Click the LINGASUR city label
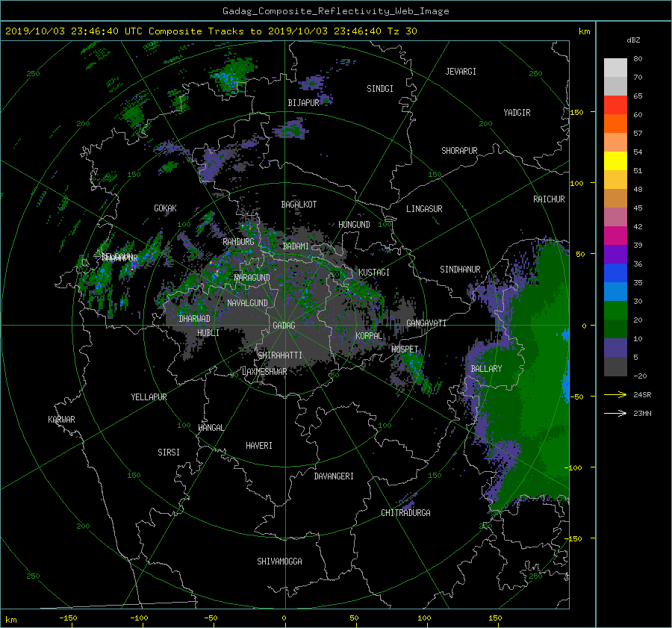This screenshot has width=672, height=628. 424,209
